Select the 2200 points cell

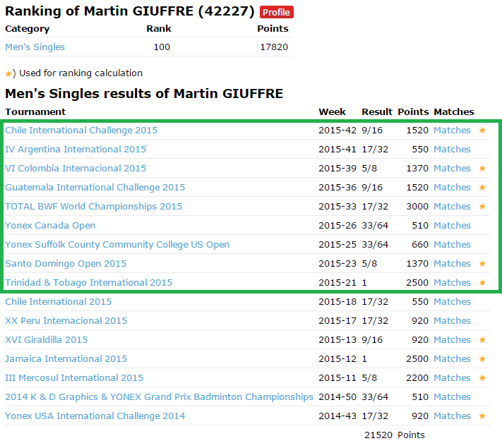point(417,377)
